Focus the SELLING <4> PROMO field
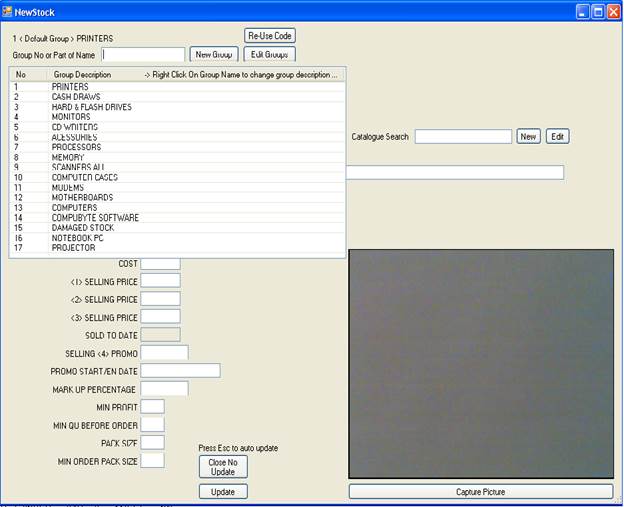Image resolution: width=624 pixels, height=507 pixels. click(x=164, y=353)
